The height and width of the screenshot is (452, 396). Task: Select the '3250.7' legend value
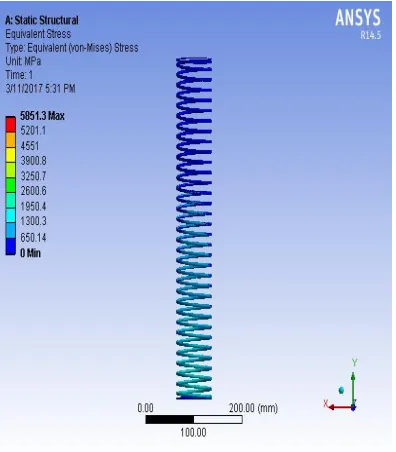tap(33, 176)
